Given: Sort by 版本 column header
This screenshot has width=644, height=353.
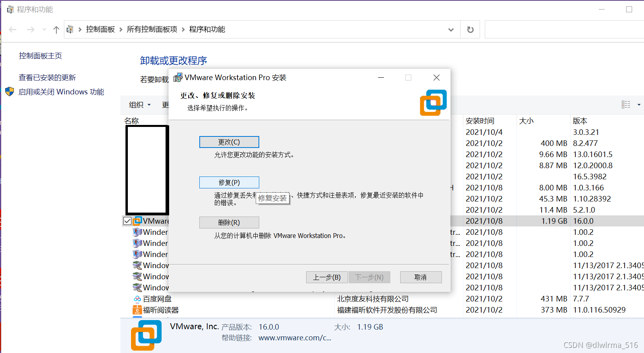Looking at the screenshot, I should coord(580,121).
